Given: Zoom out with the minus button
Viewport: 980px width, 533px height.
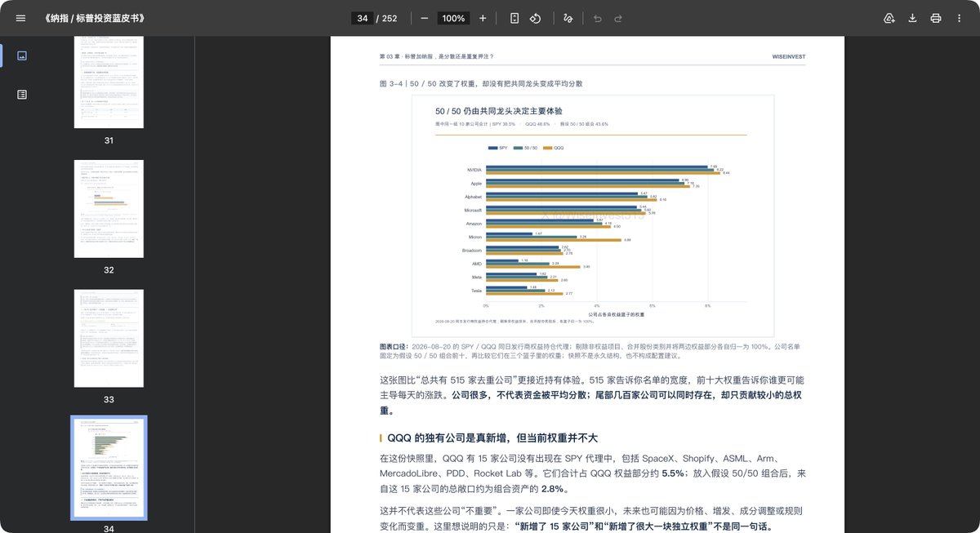Looking at the screenshot, I should (x=424, y=18).
